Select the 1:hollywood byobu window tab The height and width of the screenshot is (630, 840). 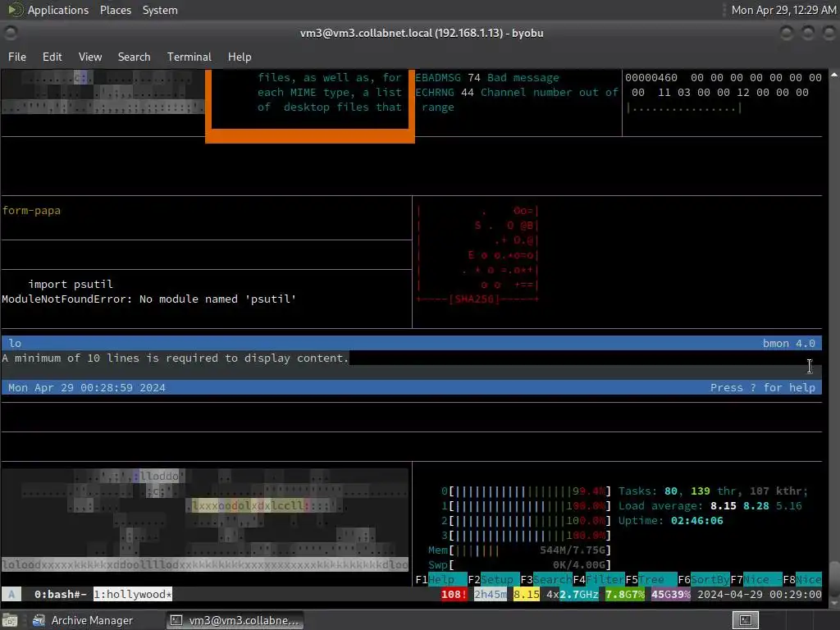[133, 594]
